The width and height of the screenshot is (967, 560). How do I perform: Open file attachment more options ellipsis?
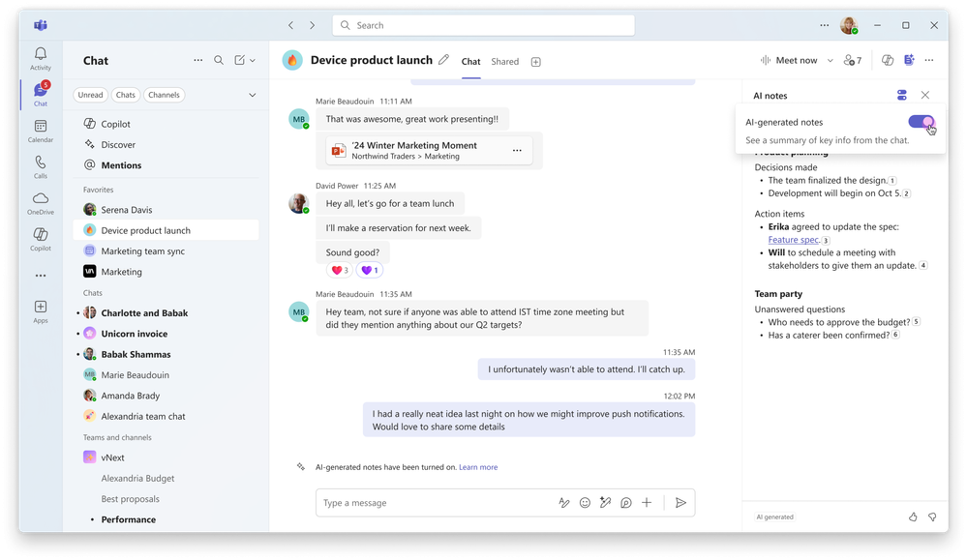pos(517,150)
